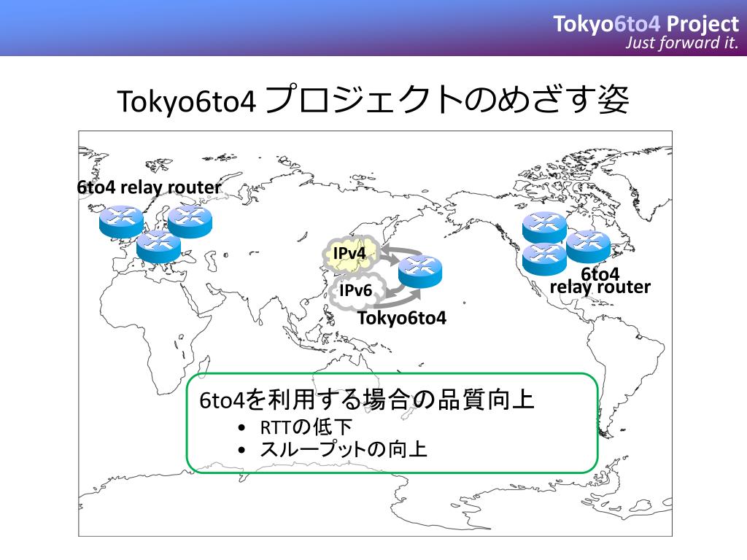The image size is (747, 560).
Task: Click the 'Tokyo6to4 Project' header logo text
Action: tap(646, 24)
